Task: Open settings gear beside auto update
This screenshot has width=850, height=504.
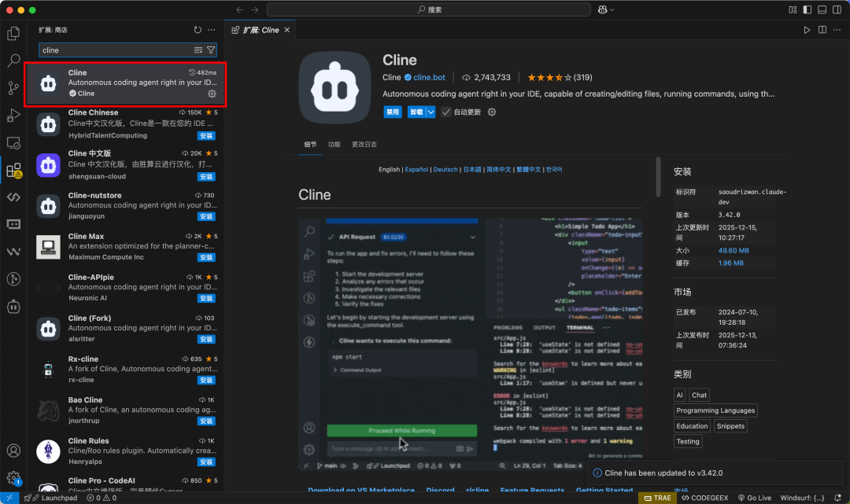Action: [x=492, y=112]
